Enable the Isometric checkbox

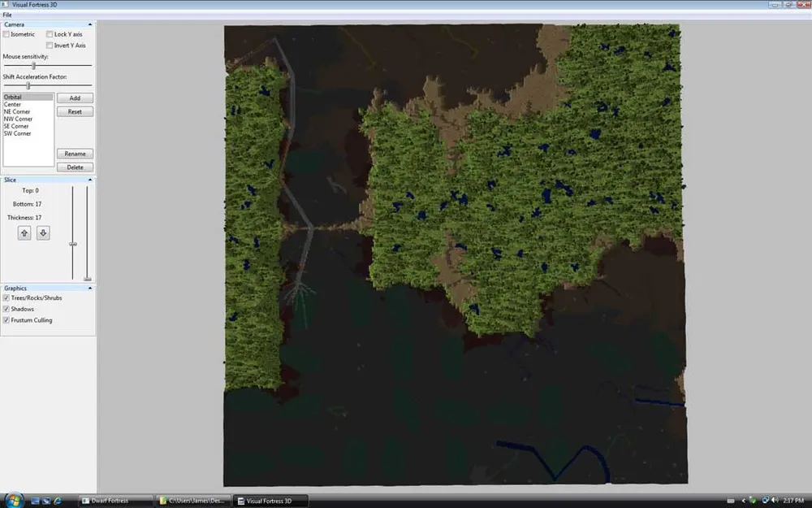point(6,34)
